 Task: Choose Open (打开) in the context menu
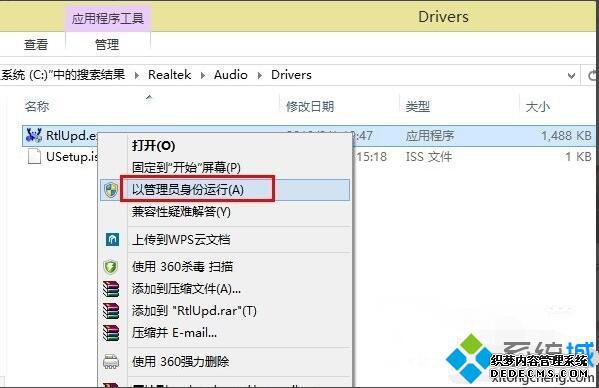pyautogui.click(x=154, y=146)
